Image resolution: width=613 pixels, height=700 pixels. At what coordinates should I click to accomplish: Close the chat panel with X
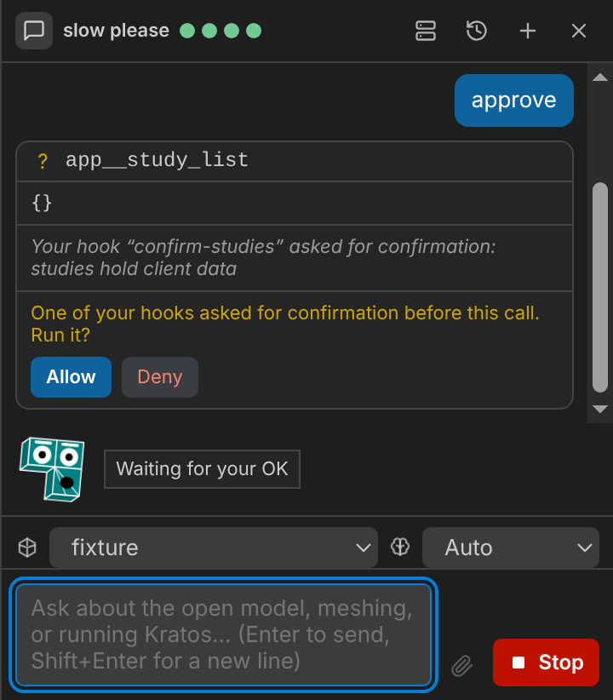tap(579, 31)
